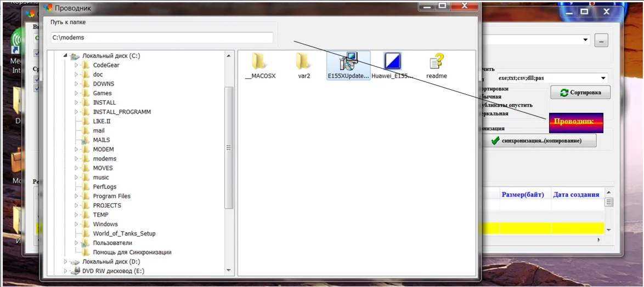This screenshot has height=287, width=644.
Task: Select the E155XUpdate installer file icon
Action: click(349, 61)
